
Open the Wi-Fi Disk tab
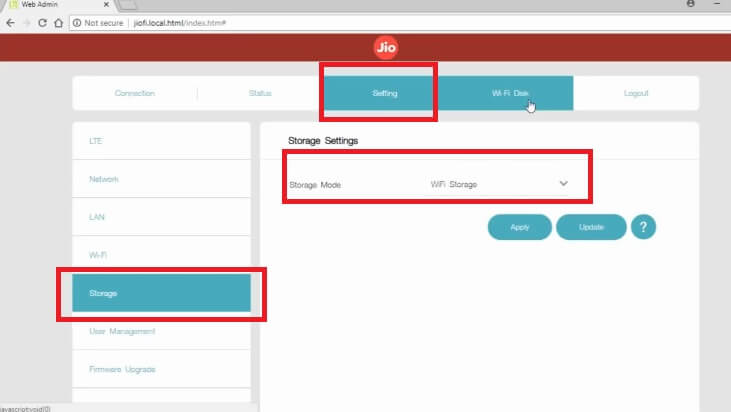510,94
